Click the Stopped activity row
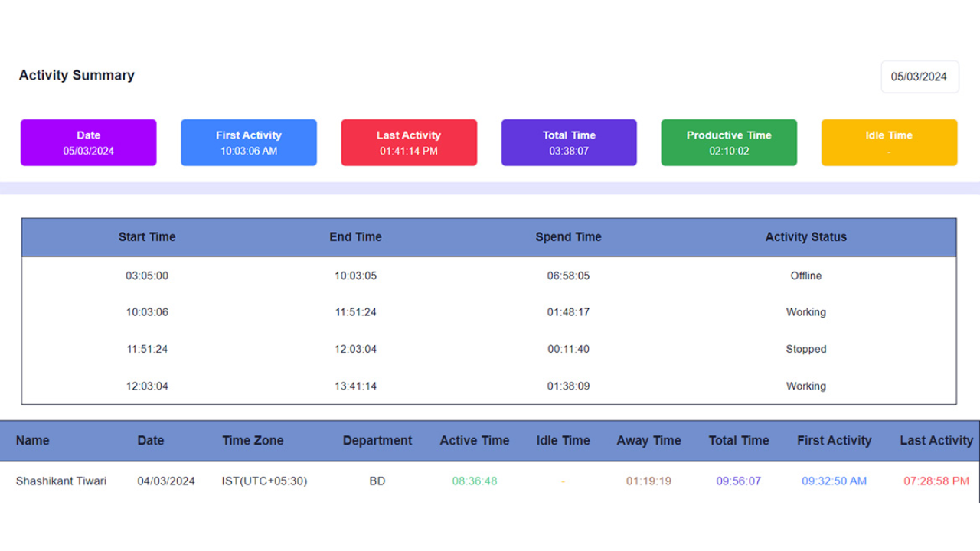Screen dimensions: 980x551 [490, 349]
